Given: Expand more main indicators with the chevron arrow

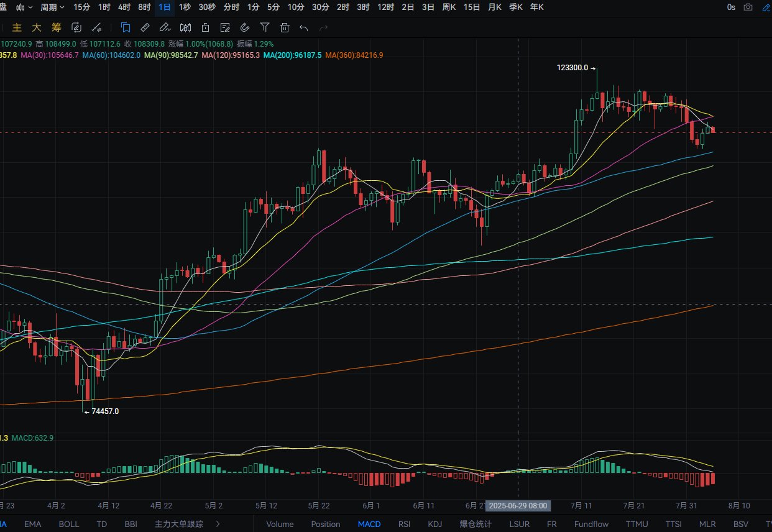Looking at the screenshot, I should [218, 524].
